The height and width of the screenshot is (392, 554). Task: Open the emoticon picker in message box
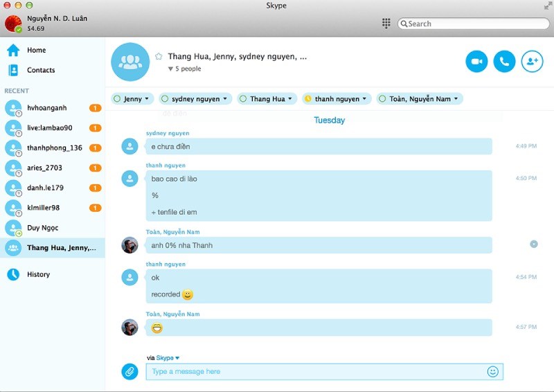pyautogui.click(x=493, y=371)
